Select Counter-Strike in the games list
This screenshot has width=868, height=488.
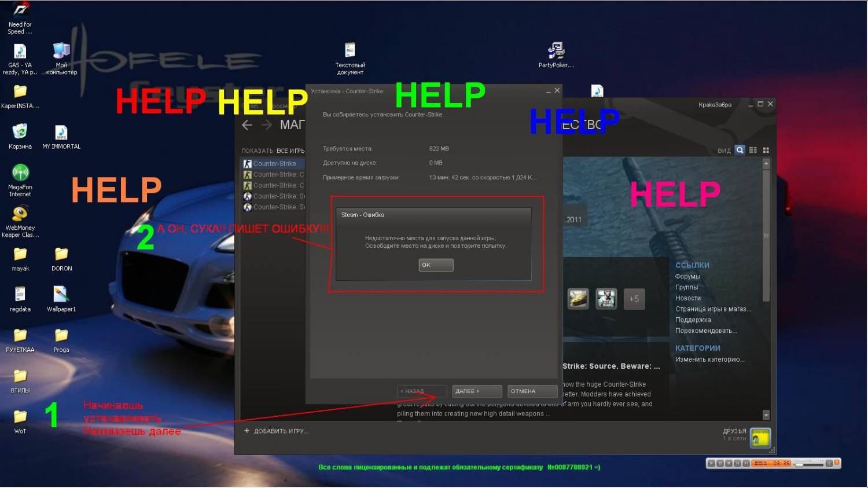coord(273,164)
